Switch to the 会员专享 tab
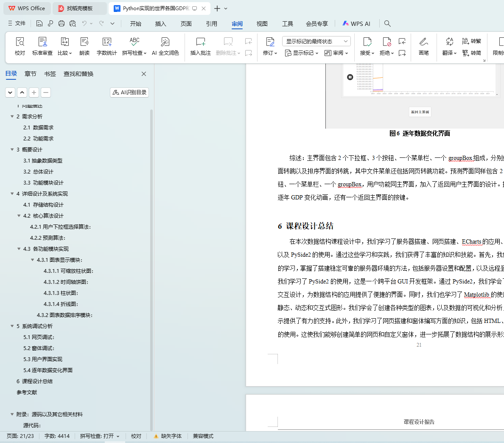 [x=317, y=23]
